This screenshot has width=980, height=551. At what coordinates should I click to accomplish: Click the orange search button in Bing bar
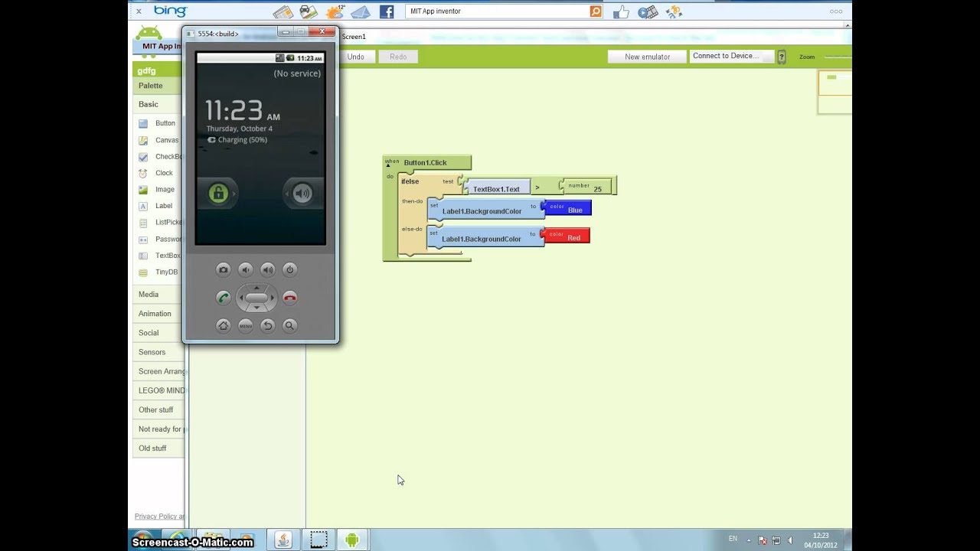[596, 11]
